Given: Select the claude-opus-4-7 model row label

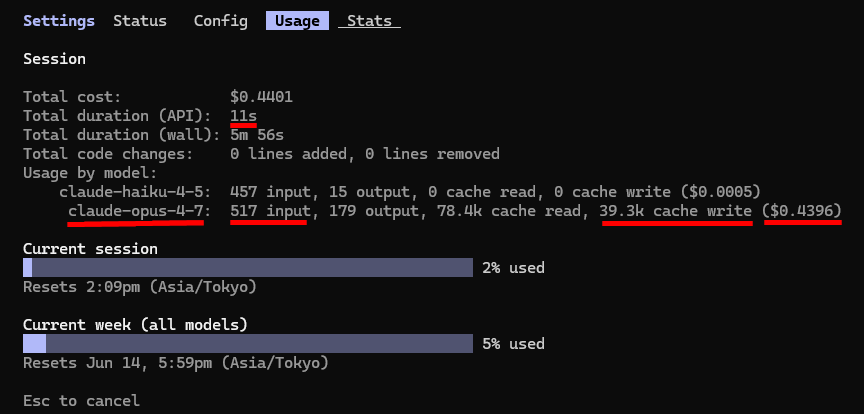Looking at the screenshot, I should point(135,211).
